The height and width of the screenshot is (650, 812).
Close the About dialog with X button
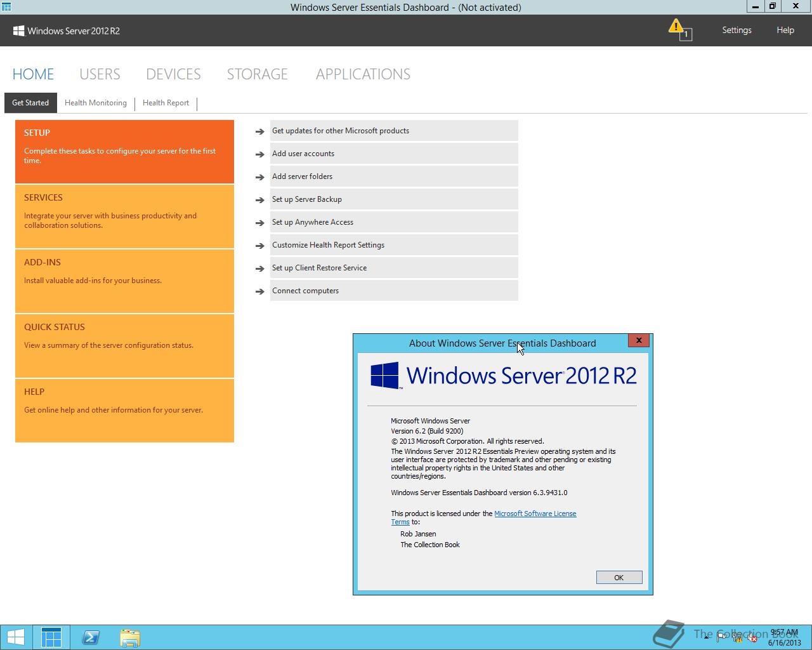pos(639,340)
